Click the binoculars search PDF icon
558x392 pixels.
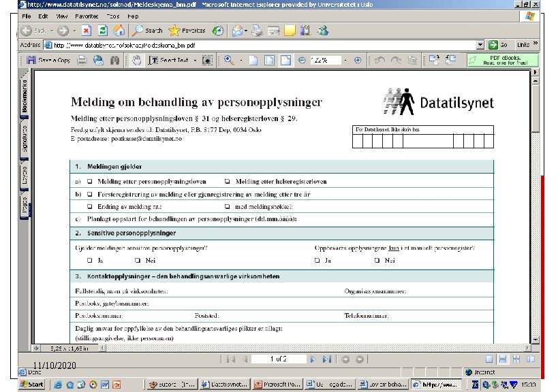coord(114,60)
